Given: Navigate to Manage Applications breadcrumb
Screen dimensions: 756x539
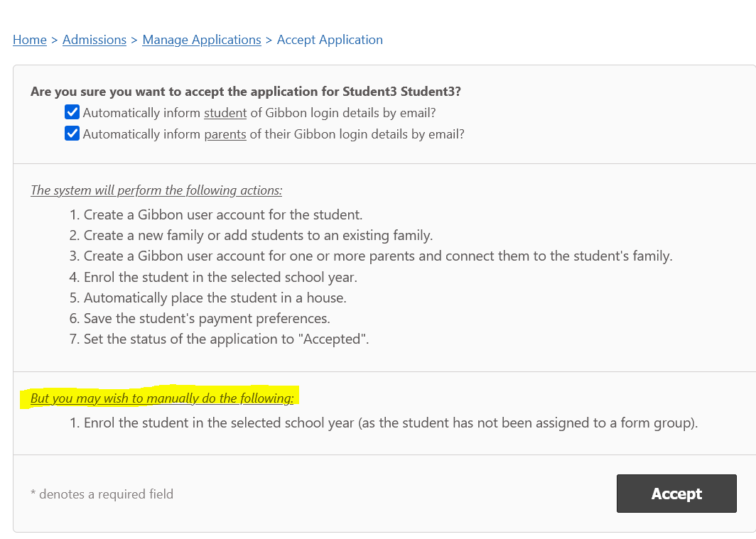Looking at the screenshot, I should point(202,40).
